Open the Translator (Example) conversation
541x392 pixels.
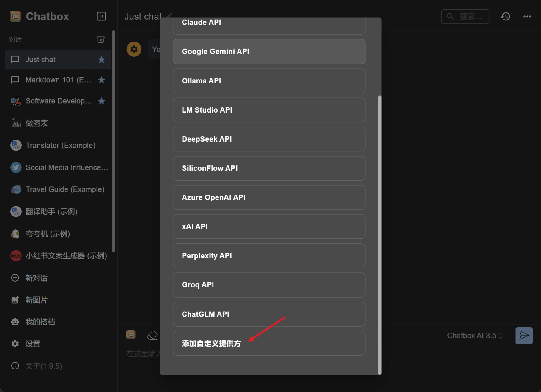click(x=60, y=145)
